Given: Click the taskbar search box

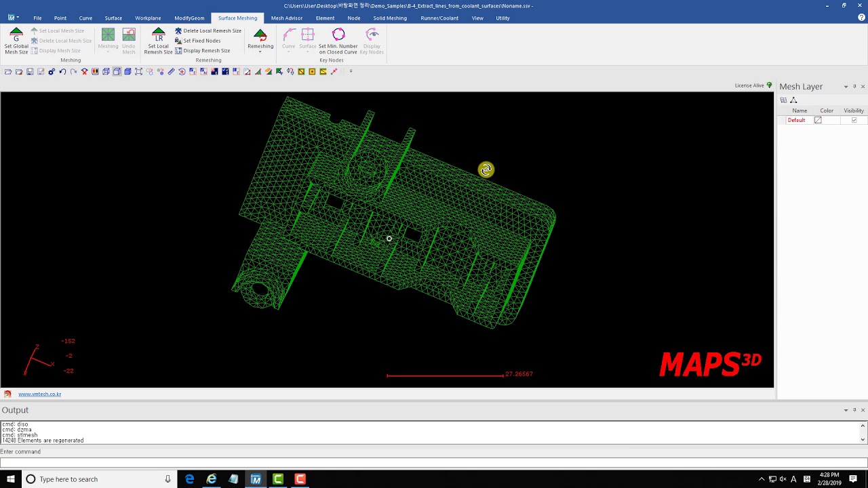Looking at the screenshot, I should (99, 479).
